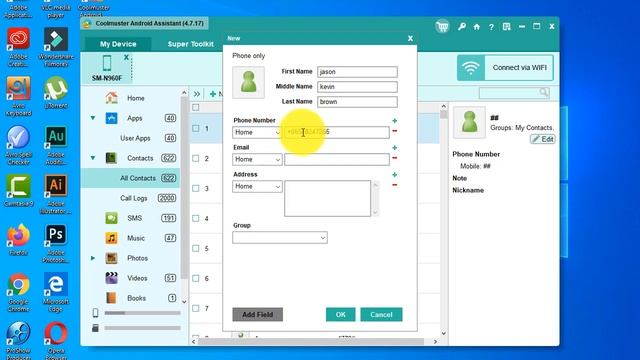Click the Add Field button
The image size is (640, 360).
pyautogui.click(x=258, y=315)
